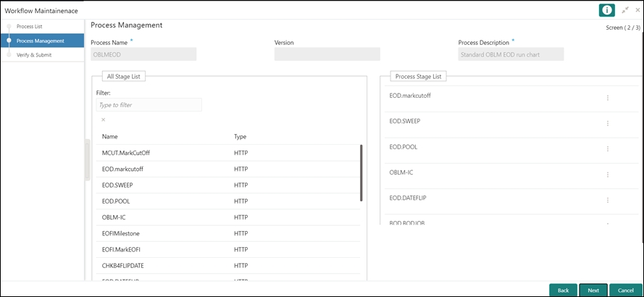Open the options menu for EOD.DATEFLIP stage
Image resolution: width=644 pixels, height=297 pixels.
click(x=607, y=200)
